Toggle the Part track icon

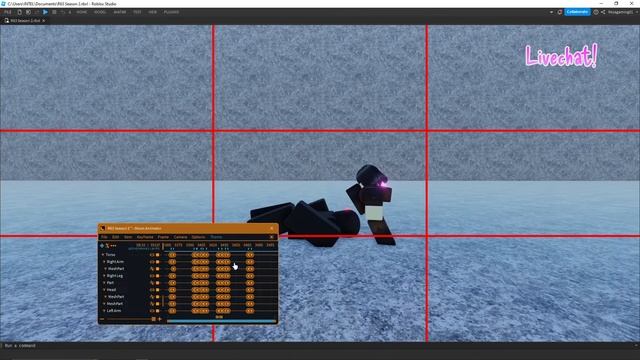pyautogui.click(x=152, y=282)
